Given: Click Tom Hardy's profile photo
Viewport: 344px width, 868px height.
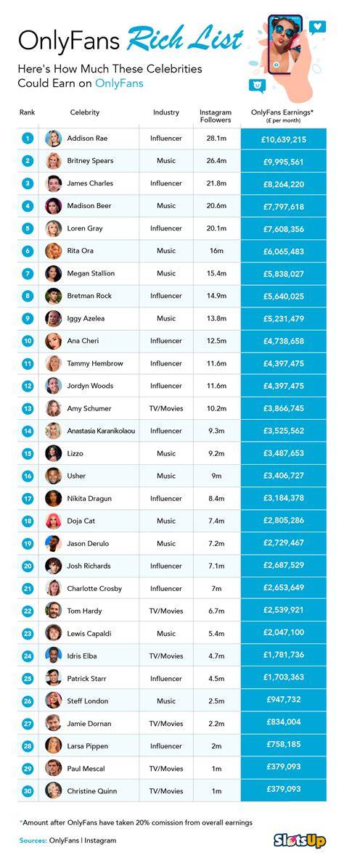Looking at the screenshot, I should (53, 611).
